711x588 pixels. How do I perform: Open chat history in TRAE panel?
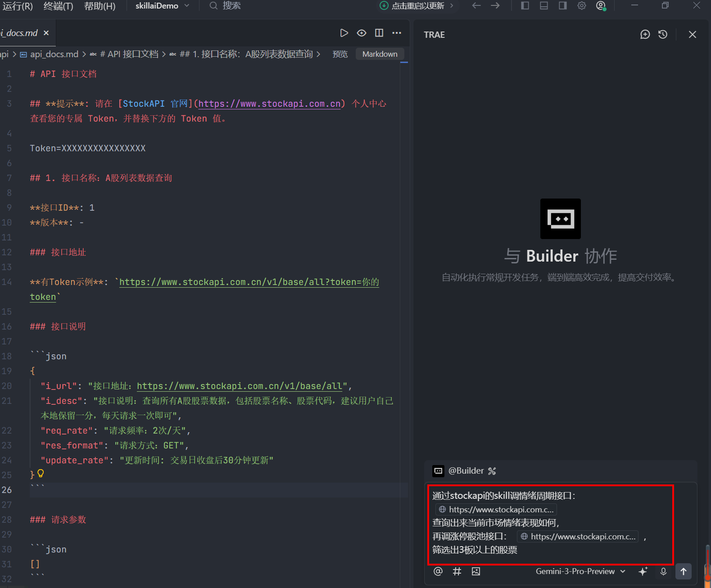pos(662,35)
